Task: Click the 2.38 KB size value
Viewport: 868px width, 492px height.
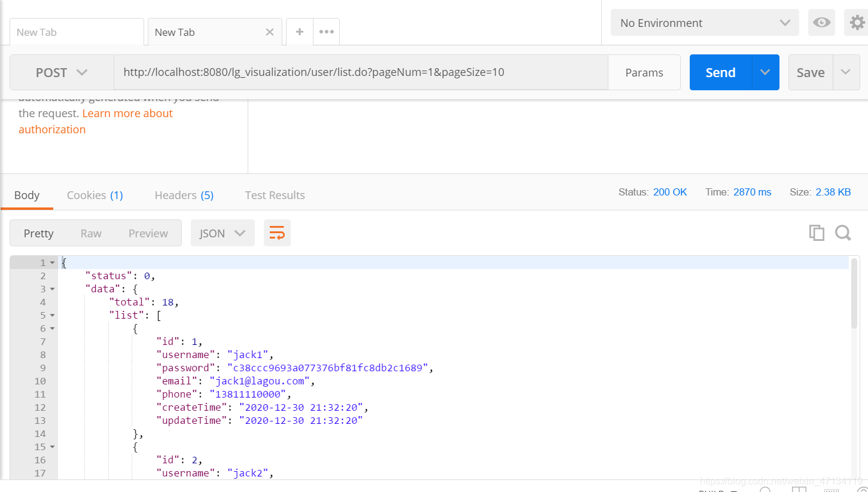Action: click(833, 192)
